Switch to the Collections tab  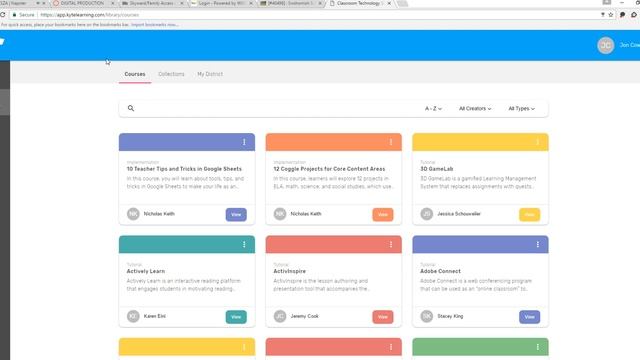[171, 74]
